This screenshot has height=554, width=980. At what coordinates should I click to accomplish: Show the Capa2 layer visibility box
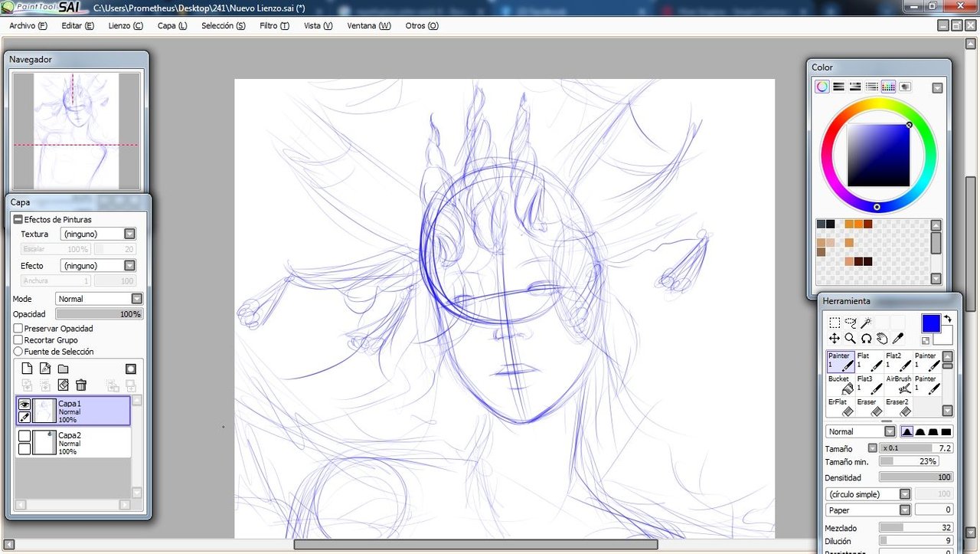[24, 436]
